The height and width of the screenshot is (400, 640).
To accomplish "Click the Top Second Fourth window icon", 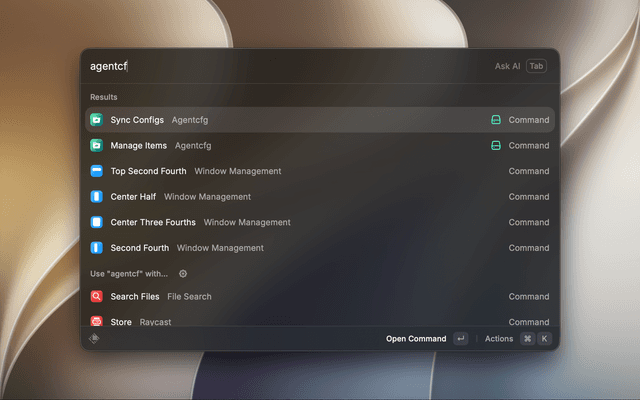I will pyautogui.click(x=96, y=171).
